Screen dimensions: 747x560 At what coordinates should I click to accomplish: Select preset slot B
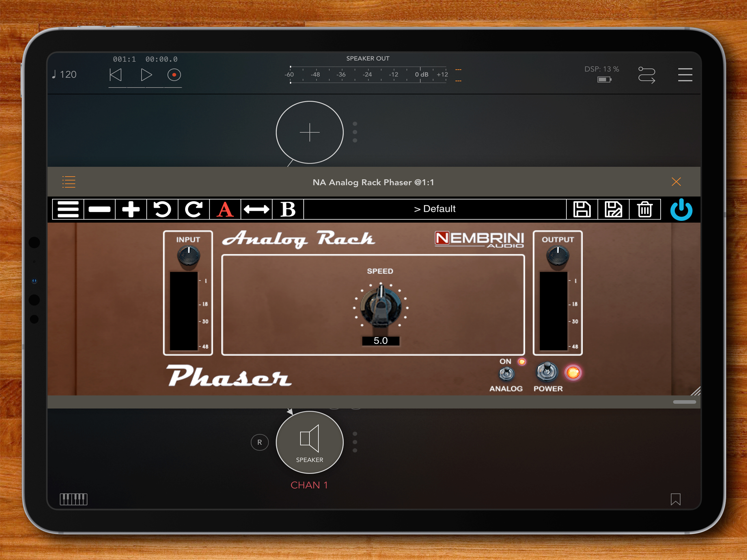coord(288,209)
